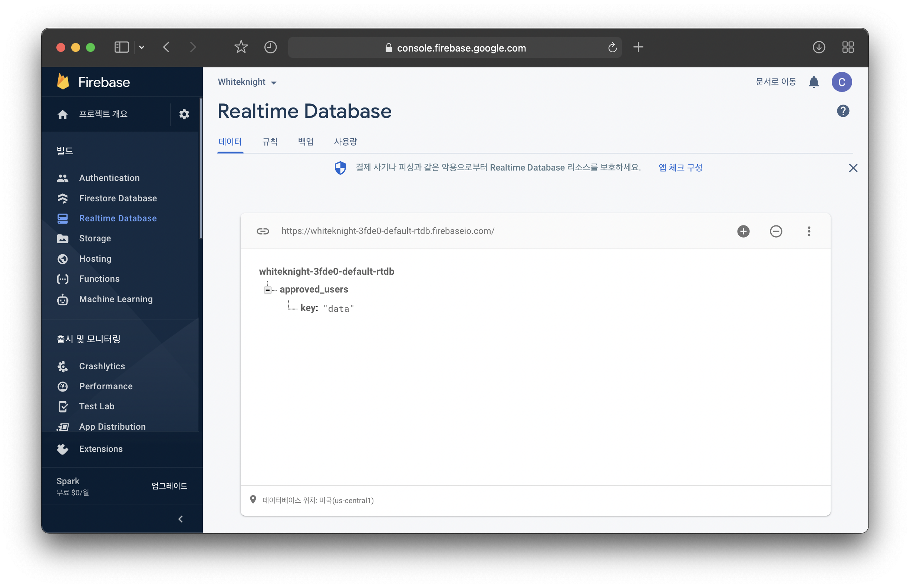Image resolution: width=910 pixels, height=588 pixels.
Task: Collapse the Firebase sidebar with chevron
Action: pyautogui.click(x=181, y=519)
